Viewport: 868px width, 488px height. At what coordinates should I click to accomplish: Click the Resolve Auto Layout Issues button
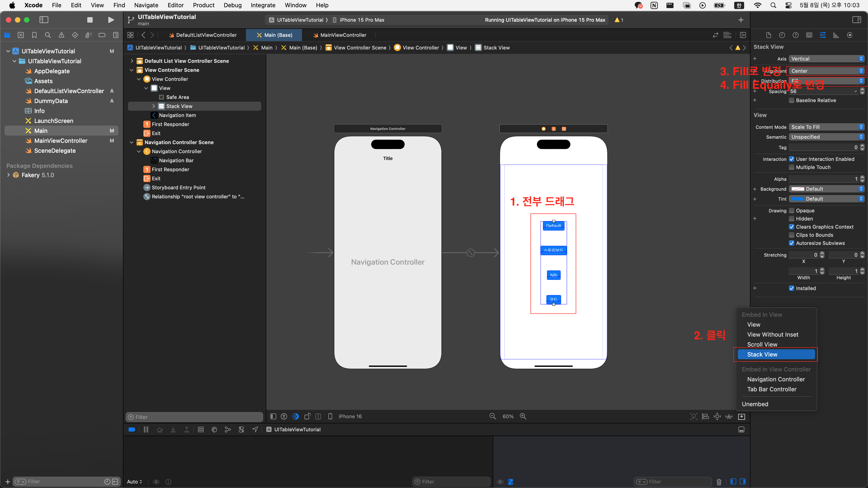click(x=729, y=416)
